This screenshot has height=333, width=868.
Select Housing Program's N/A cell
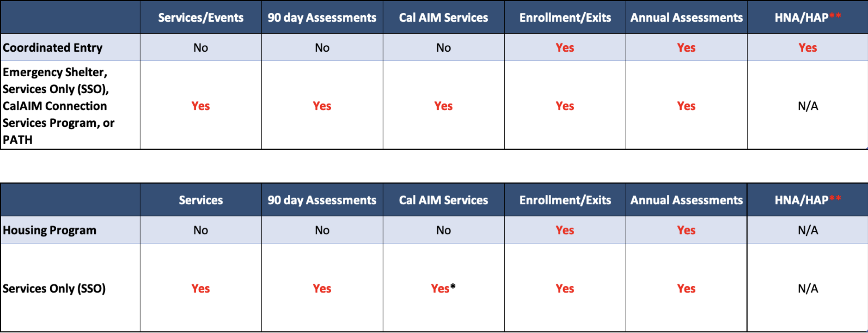tap(808, 230)
